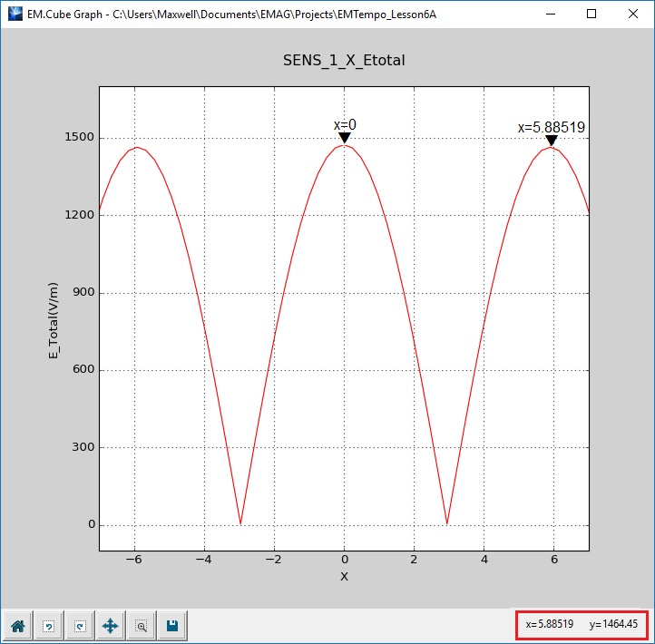The image size is (655, 644).
Task: Click the x=5.88519 status bar readout
Action: (x=550, y=624)
